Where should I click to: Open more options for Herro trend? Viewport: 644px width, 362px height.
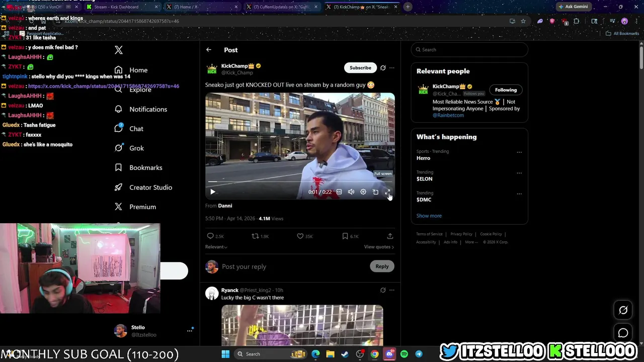(x=519, y=152)
